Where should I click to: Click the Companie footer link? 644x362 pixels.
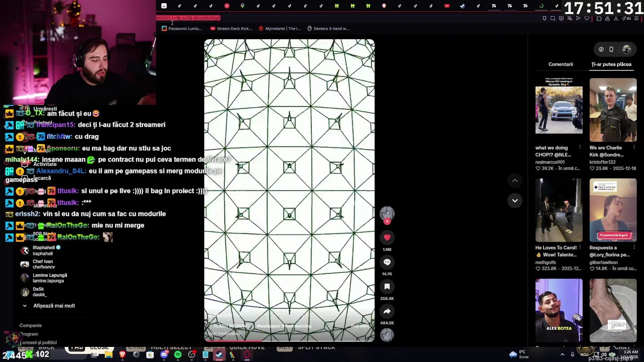tap(30, 325)
